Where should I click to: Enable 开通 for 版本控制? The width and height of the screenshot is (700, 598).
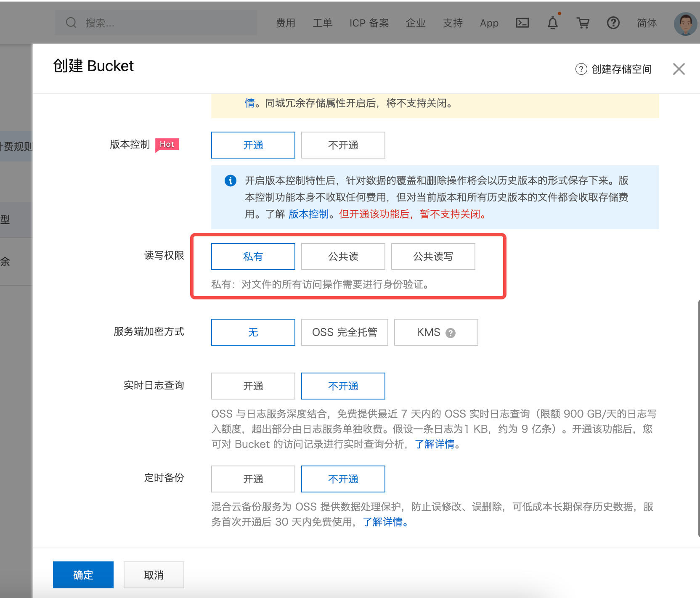[x=253, y=145]
